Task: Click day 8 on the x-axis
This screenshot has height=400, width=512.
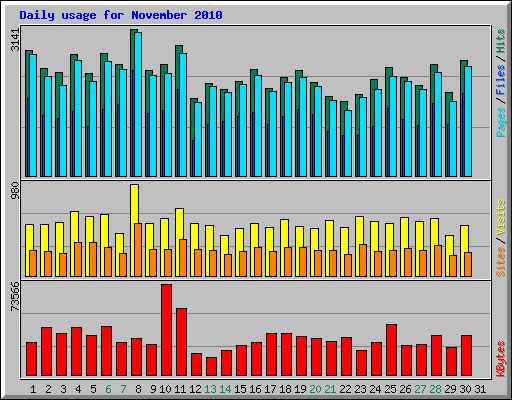Action: 138,389
